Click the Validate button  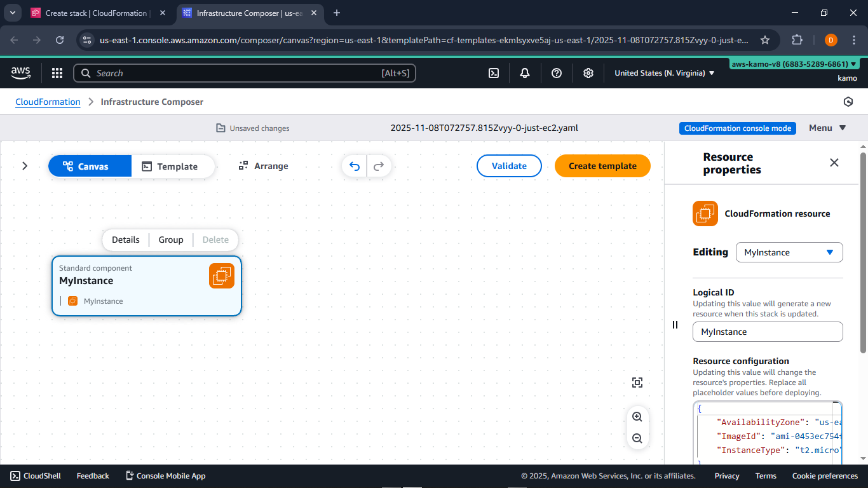(x=509, y=166)
